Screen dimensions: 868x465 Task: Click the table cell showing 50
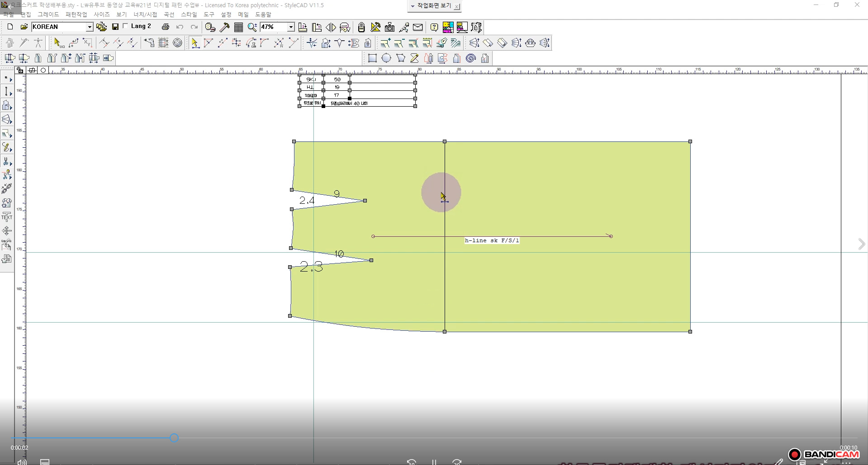337,79
